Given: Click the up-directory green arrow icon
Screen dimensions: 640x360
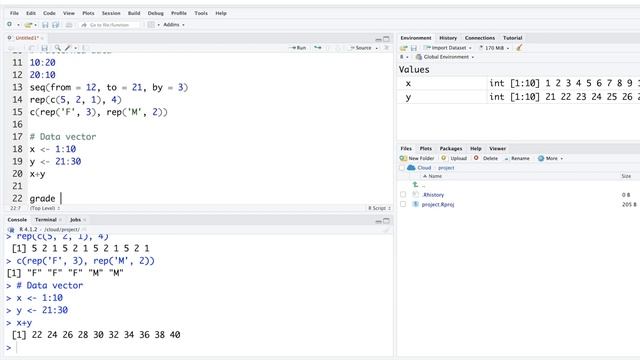Looking at the screenshot, I should (415, 185).
